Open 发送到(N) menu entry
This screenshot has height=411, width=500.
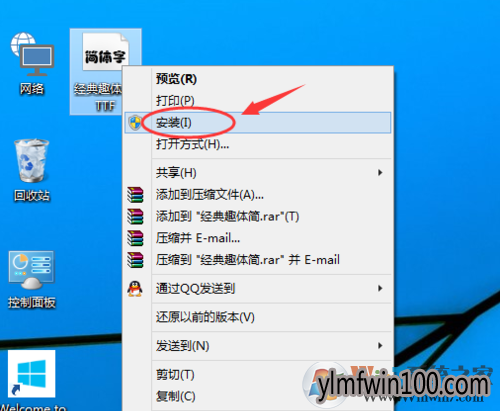click(258, 346)
